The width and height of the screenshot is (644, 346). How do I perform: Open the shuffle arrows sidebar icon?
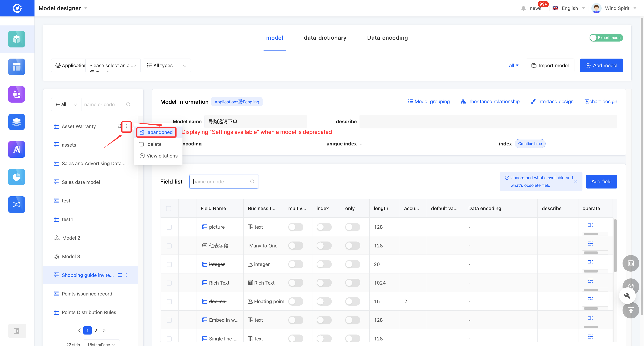[x=16, y=204]
